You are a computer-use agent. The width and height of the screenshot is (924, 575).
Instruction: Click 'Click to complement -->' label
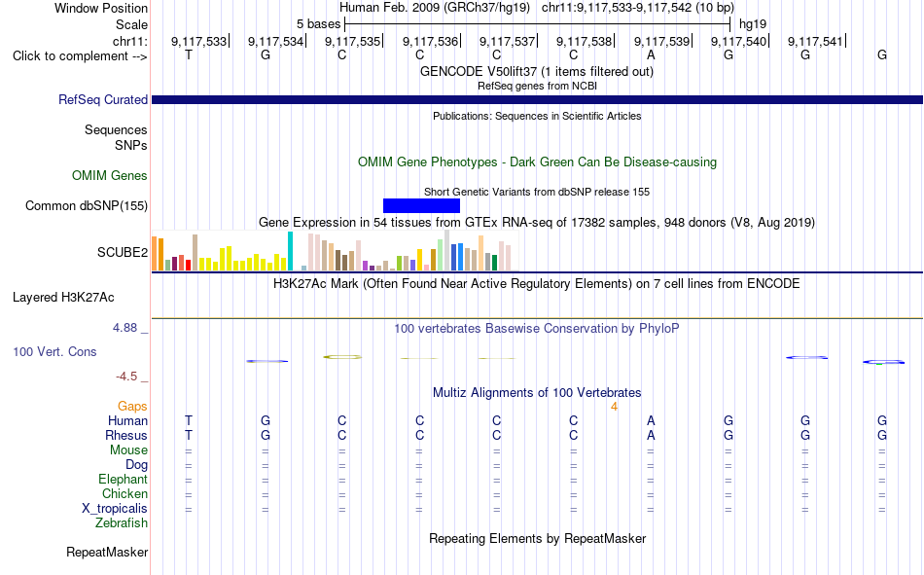click(80, 56)
